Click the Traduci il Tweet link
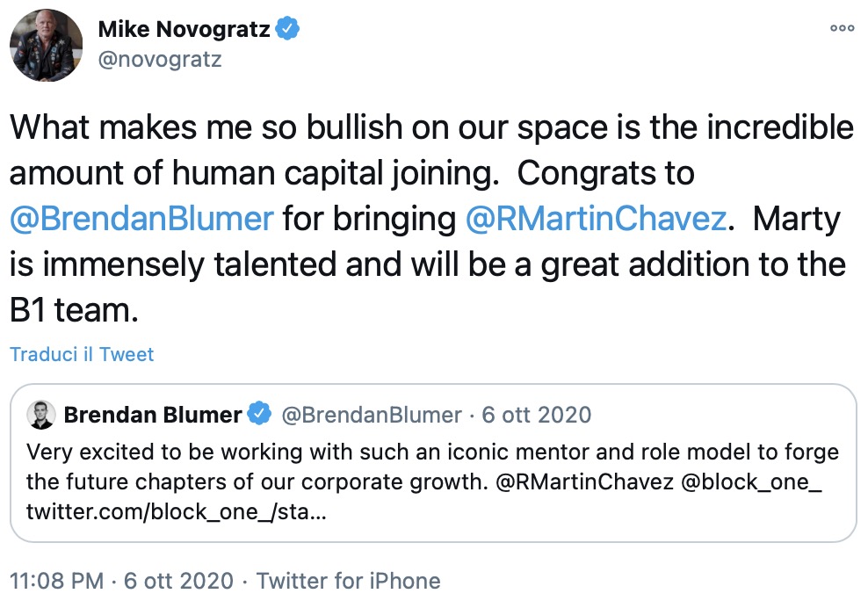 82,354
